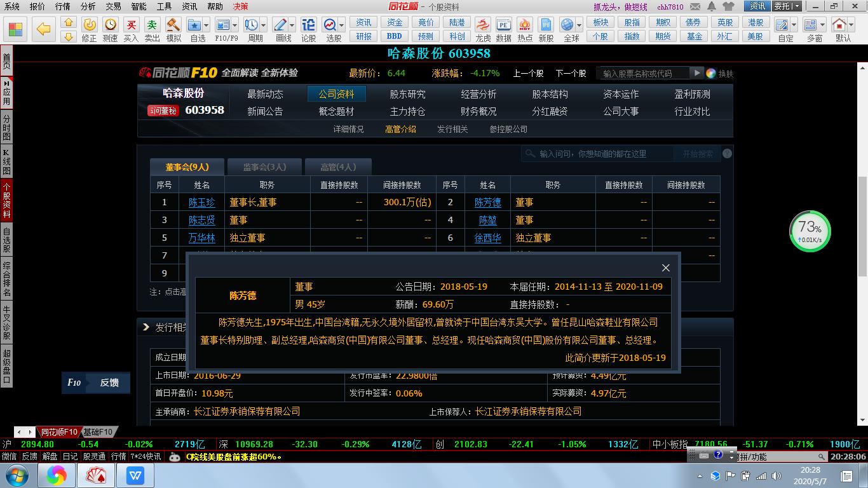Click the yellow back arrow icon
868x488 pixels.
pyautogui.click(x=43, y=29)
